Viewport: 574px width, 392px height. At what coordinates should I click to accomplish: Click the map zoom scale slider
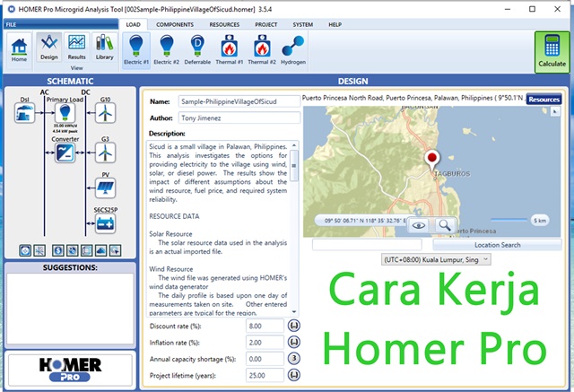[x=509, y=220]
